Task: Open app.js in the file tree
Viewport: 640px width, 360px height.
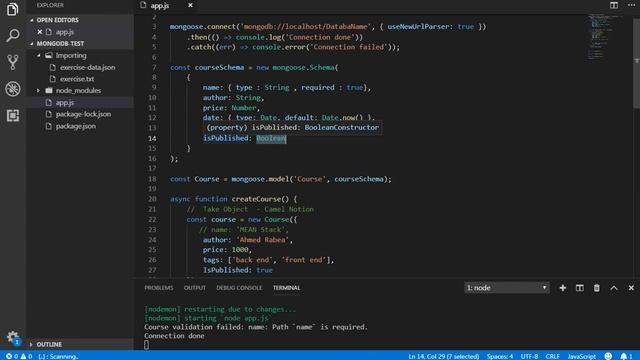Action: coord(65,102)
